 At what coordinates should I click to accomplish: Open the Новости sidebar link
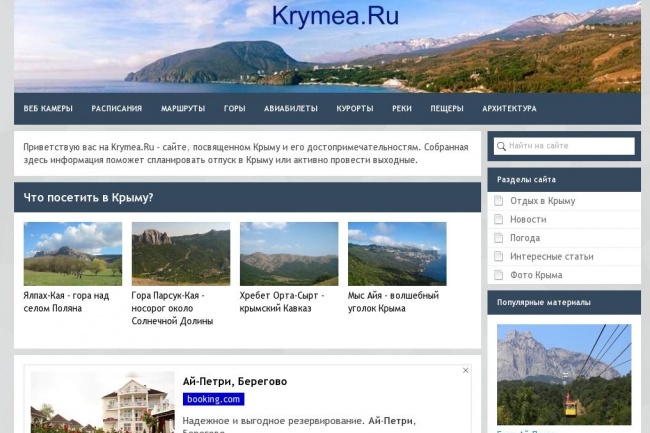click(528, 220)
